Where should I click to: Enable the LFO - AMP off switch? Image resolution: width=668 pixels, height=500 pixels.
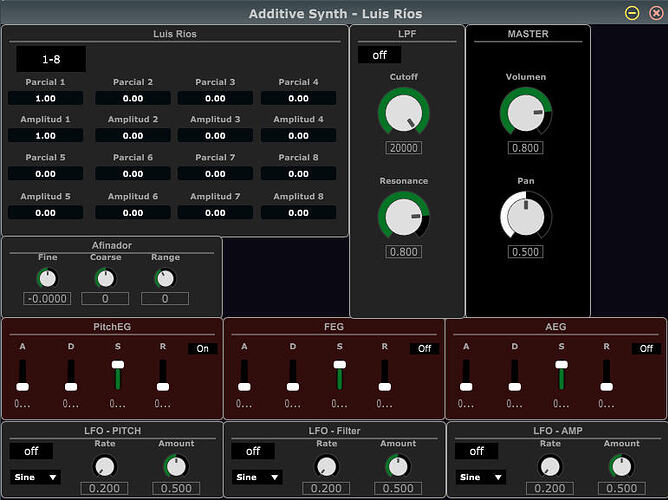pos(476,451)
